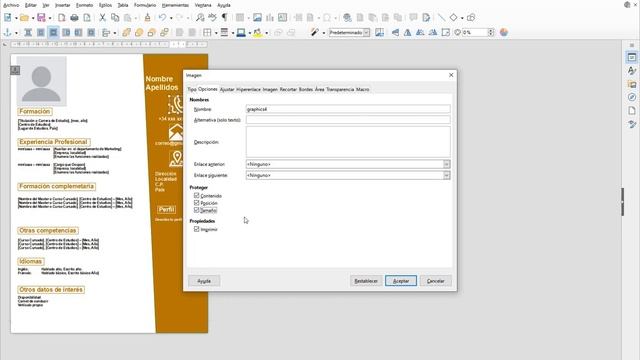Open the sidebar Navigator compass icon

pos(632,97)
